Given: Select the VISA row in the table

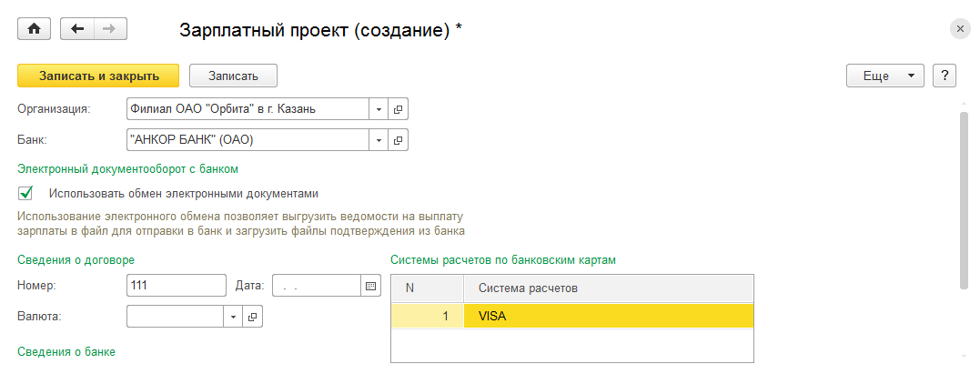Looking at the screenshot, I should (x=608, y=316).
